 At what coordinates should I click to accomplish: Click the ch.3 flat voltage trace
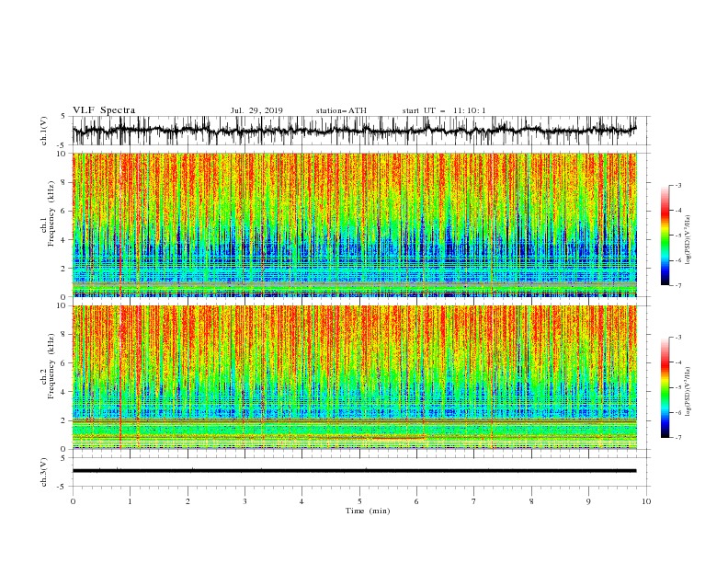[354, 471]
